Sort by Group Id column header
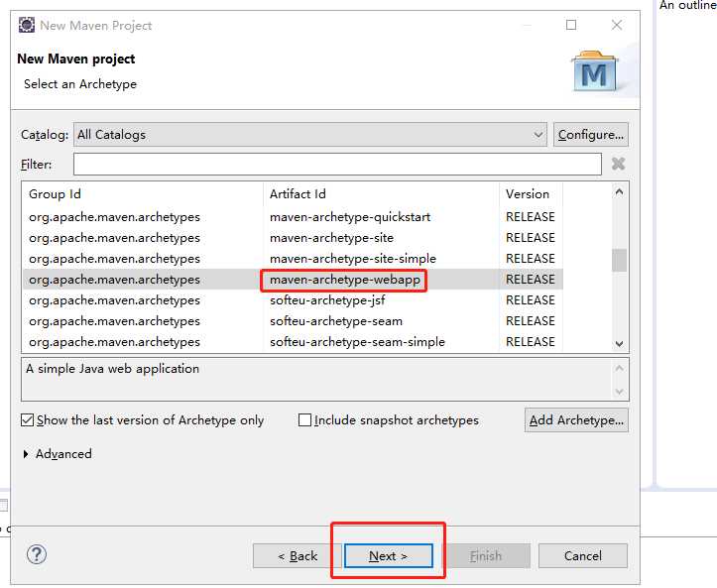This screenshot has height=588, width=717. (143, 194)
